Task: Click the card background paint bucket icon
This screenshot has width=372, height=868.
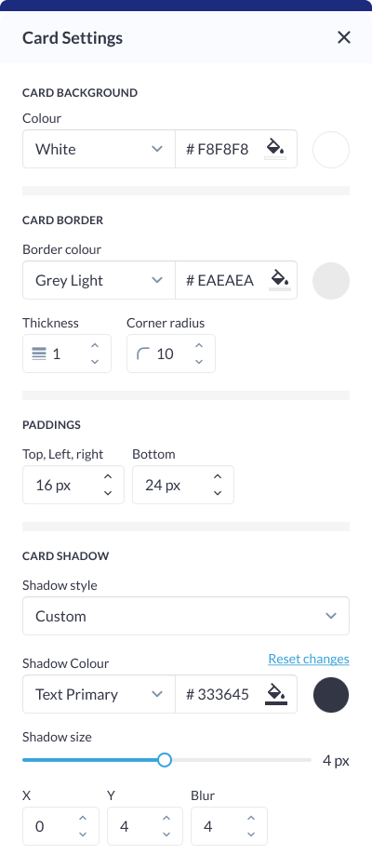Action: click(275, 148)
